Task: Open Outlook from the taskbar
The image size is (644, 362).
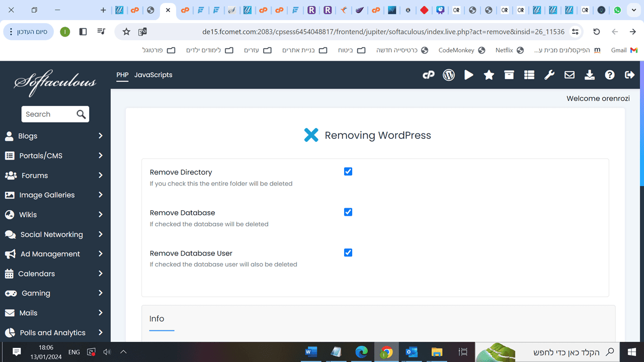Action: coord(412,352)
